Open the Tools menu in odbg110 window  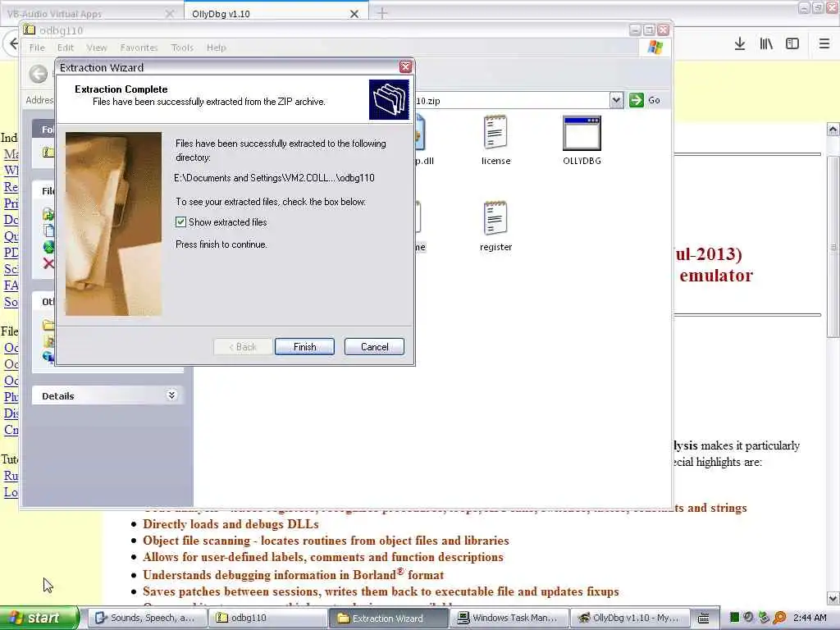pos(182,48)
